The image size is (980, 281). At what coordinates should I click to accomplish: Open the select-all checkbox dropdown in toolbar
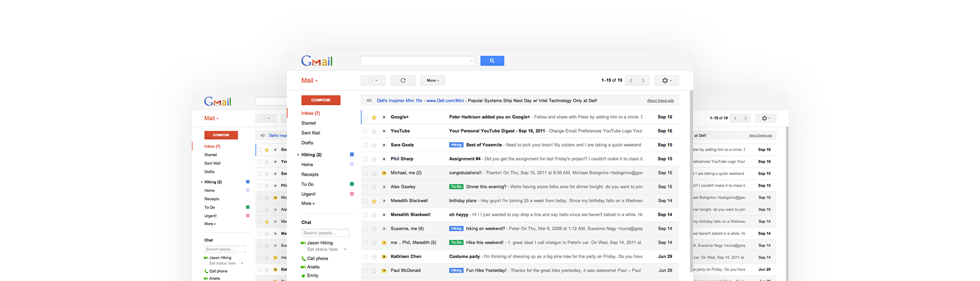373,80
